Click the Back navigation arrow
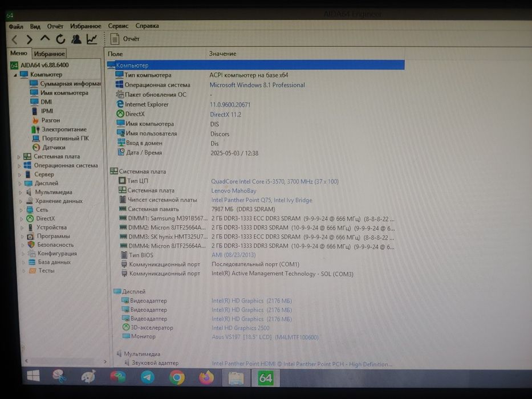Viewport: 532px width, 399px height. [15, 40]
